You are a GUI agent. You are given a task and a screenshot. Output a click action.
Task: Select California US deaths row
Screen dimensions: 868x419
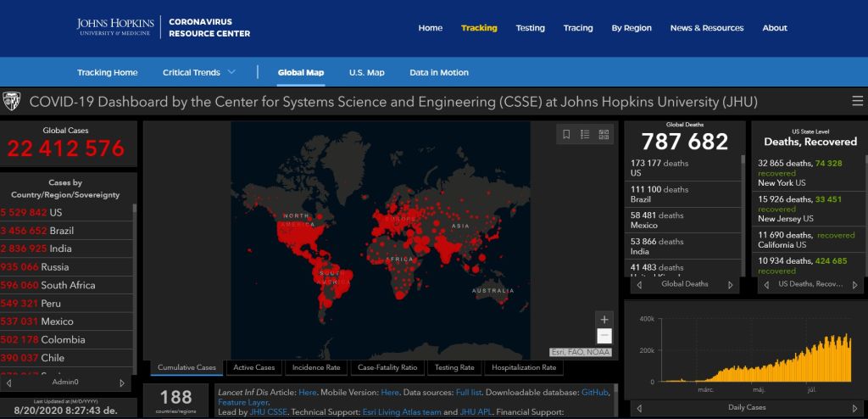point(808,240)
